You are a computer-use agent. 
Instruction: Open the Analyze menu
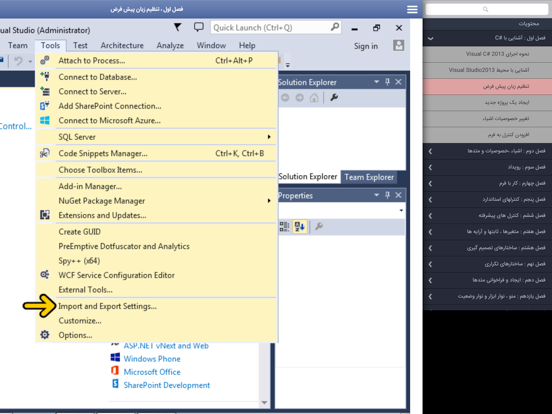pos(170,45)
